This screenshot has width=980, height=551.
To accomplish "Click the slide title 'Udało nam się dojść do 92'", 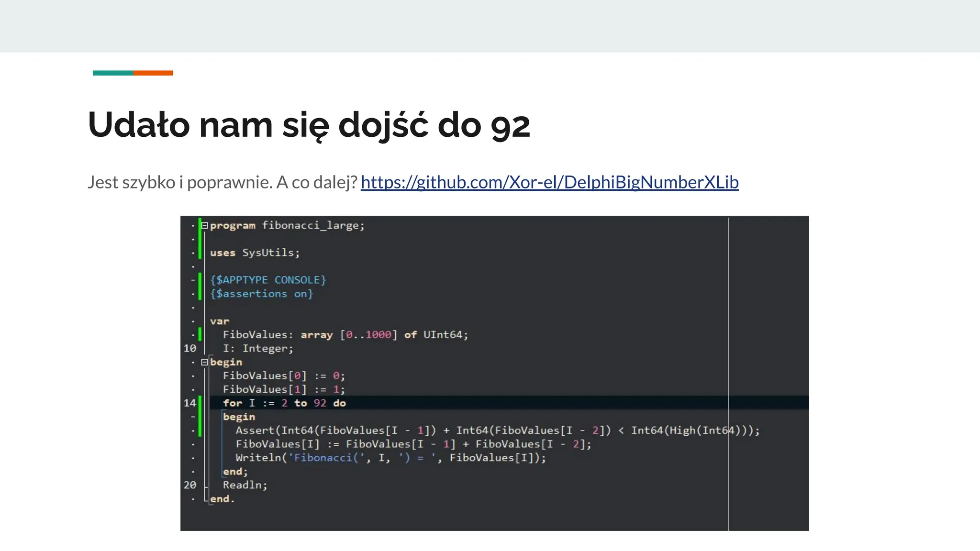I will pyautogui.click(x=309, y=125).
